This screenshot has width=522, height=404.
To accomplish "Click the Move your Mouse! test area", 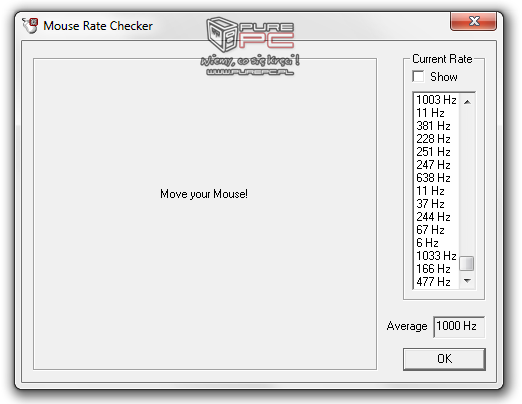I will 205,214.
